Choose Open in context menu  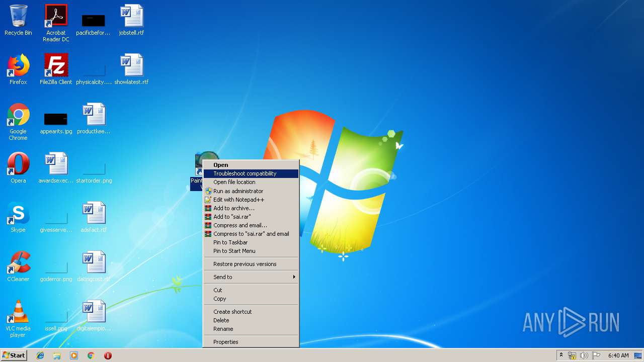point(251,165)
